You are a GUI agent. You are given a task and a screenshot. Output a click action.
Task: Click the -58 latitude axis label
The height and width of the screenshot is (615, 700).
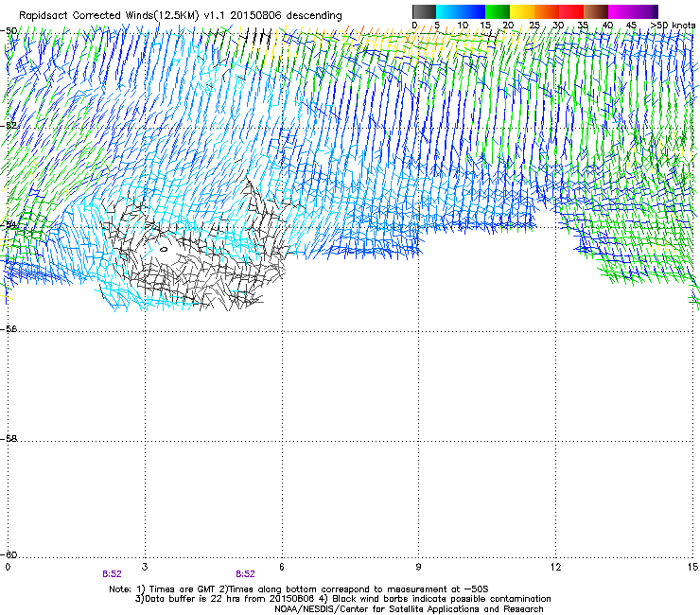[9, 439]
